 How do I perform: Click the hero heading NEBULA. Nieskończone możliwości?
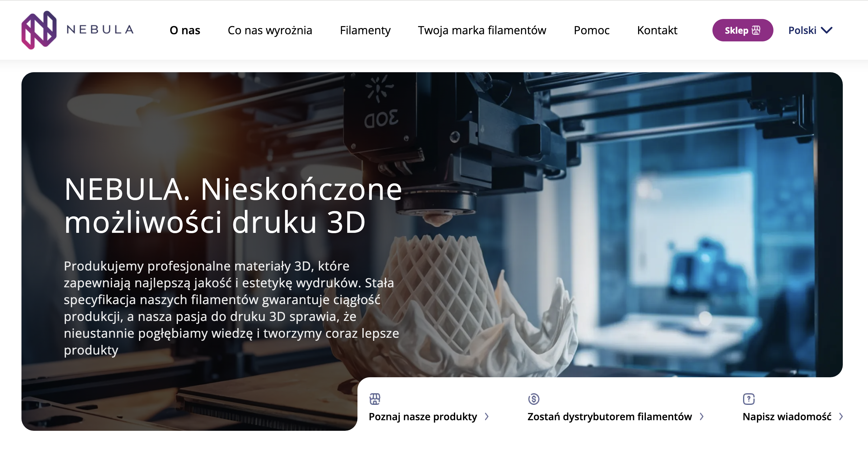point(233,205)
